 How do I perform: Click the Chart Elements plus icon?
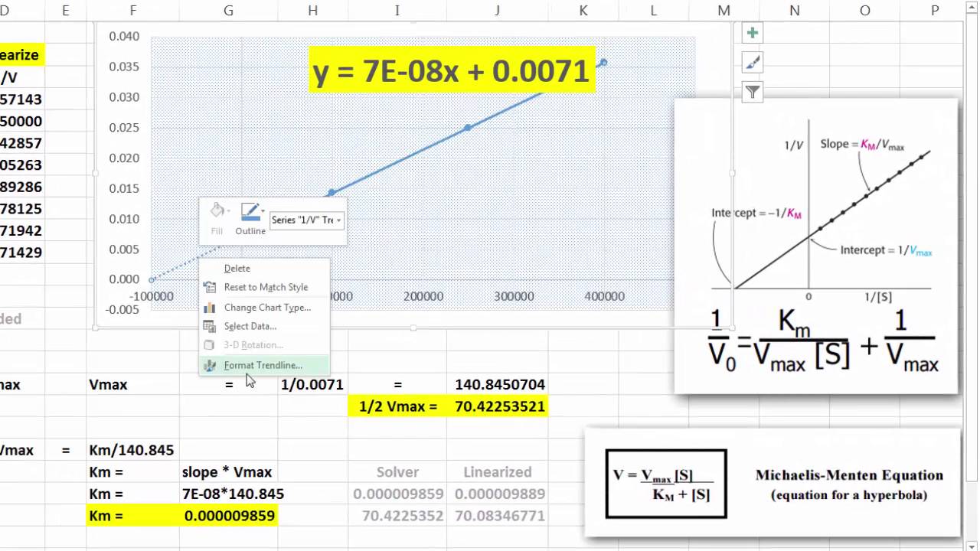pyautogui.click(x=753, y=33)
